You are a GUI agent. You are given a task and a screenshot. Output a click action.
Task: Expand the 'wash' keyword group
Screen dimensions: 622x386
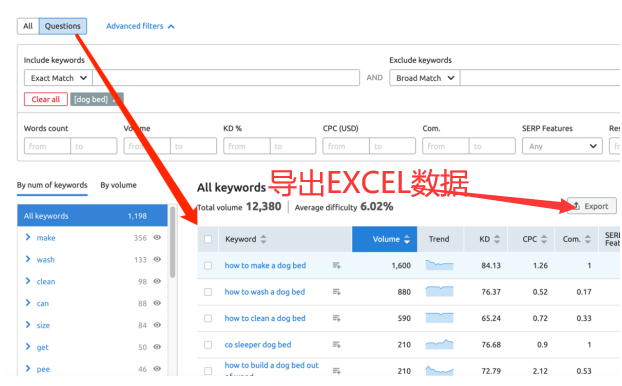tap(28, 259)
